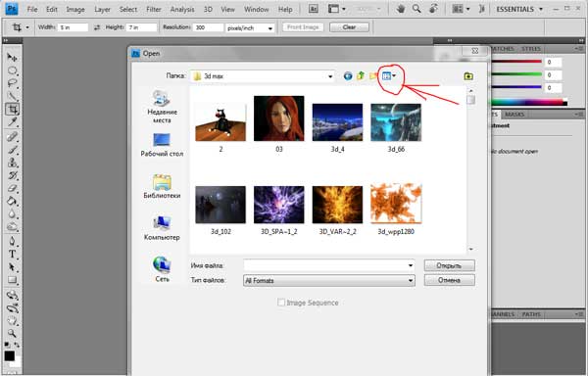The height and width of the screenshot is (376, 588).
Task: Click the Width input field
Action: (x=73, y=27)
